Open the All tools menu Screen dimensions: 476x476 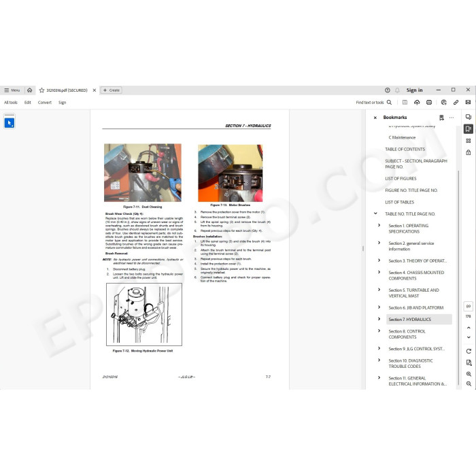click(11, 103)
